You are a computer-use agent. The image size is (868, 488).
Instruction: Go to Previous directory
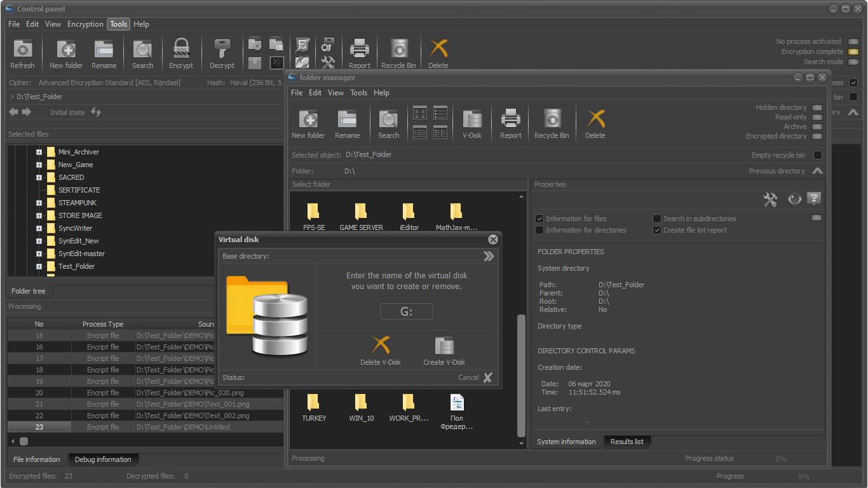pos(817,171)
